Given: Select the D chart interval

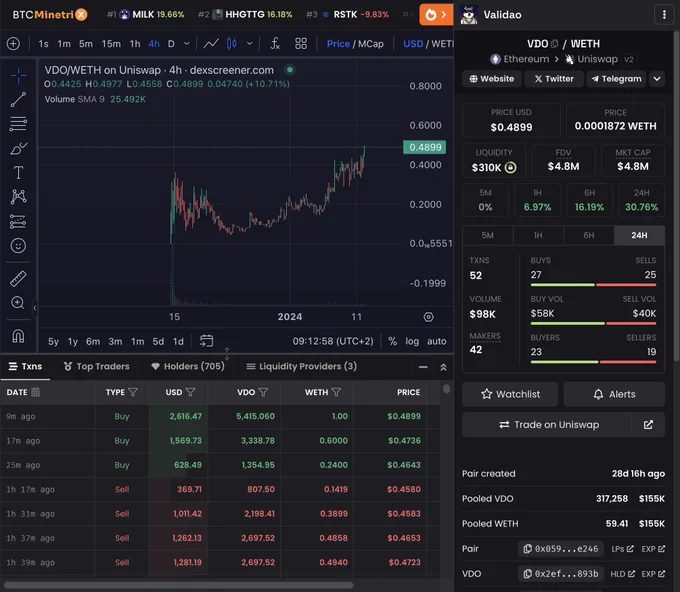Looking at the screenshot, I should tap(171, 44).
